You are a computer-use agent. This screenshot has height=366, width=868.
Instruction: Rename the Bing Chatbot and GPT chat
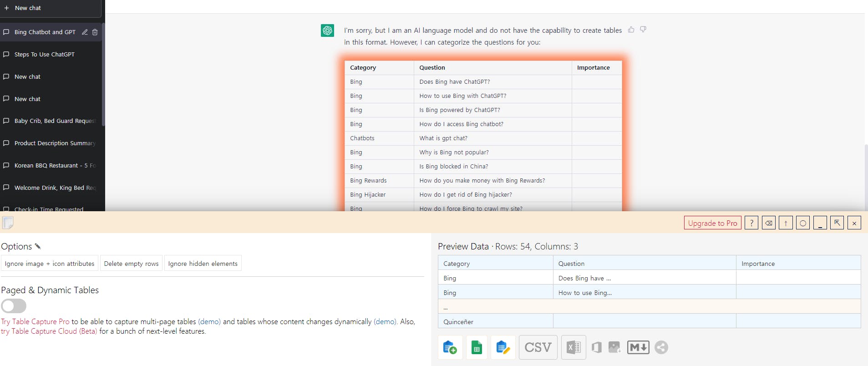point(85,32)
